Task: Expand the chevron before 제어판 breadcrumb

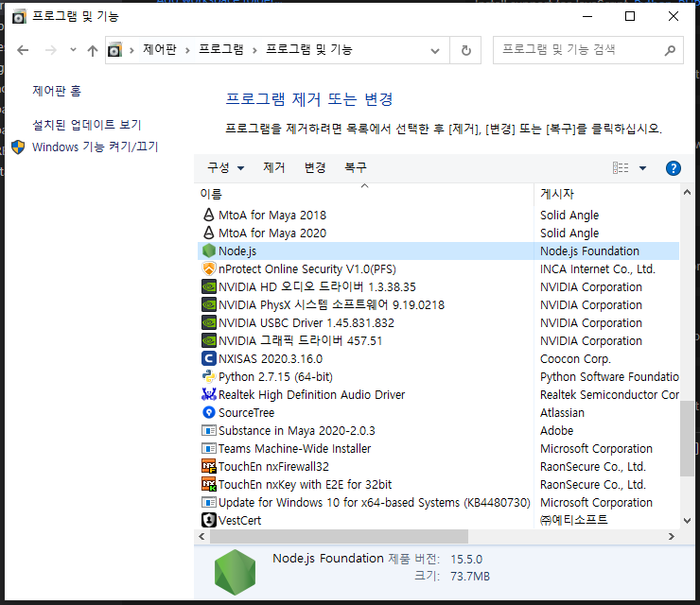Action: pyautogui.click(x=131, y=50)
